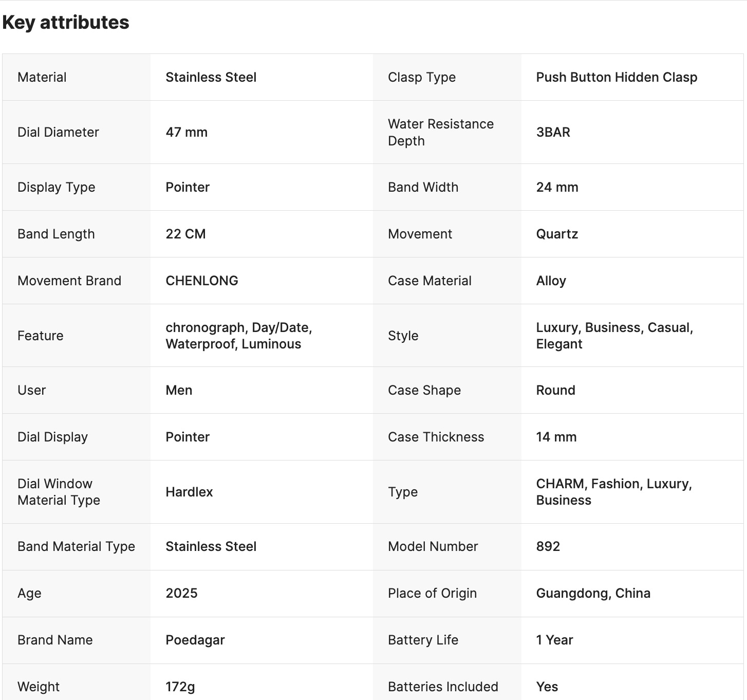Select the Alloy case material value
The height and width of the screenshot is (700, 747).
pyautogui.click(x=551, y=281)
